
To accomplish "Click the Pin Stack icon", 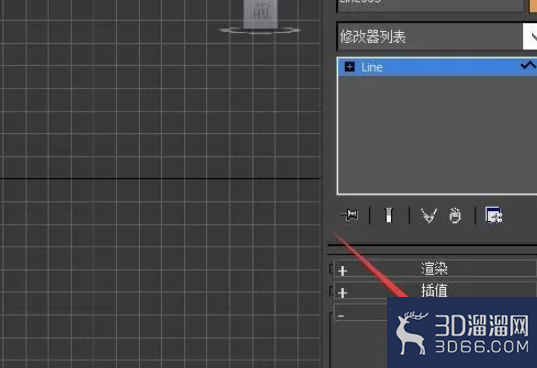I will (350, 215).
